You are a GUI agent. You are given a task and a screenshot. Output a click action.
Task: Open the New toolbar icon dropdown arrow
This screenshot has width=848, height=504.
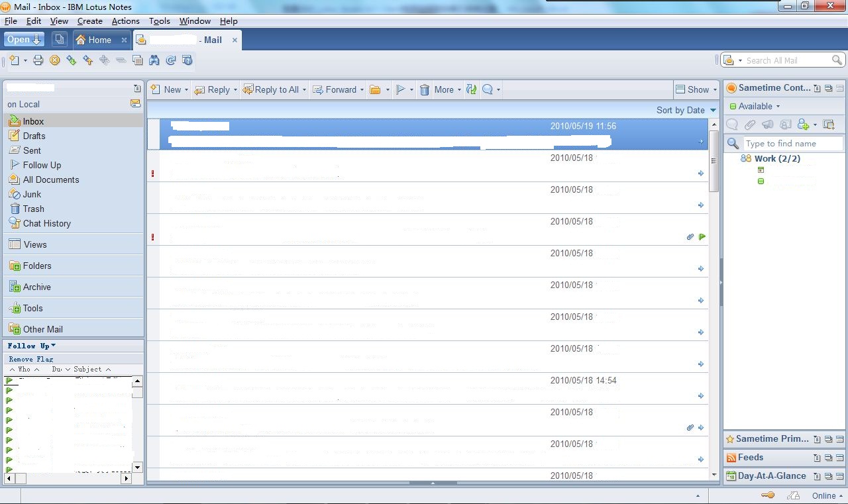[25, 60]
